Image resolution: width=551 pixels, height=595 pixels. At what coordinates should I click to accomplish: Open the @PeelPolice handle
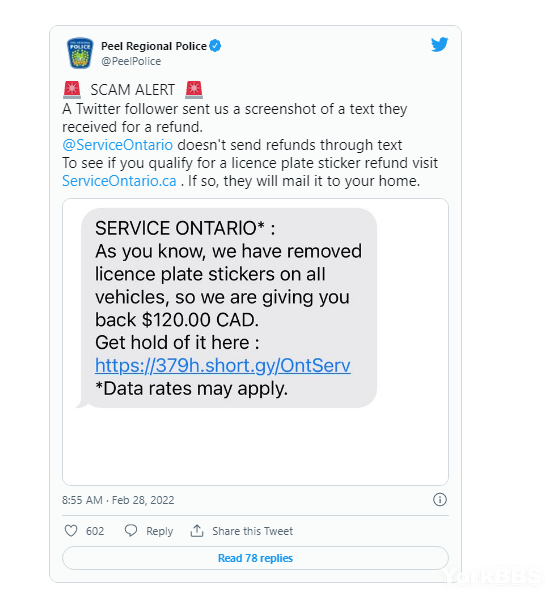pyautogui.click(x=131, y=61)
